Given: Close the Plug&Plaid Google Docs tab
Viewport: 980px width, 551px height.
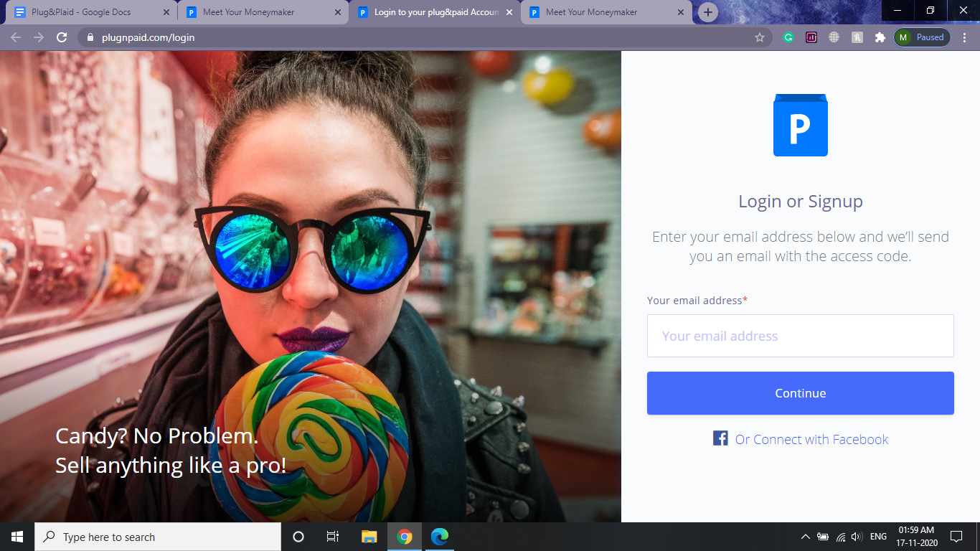Looking at the screenshot, I should [167, 12].
